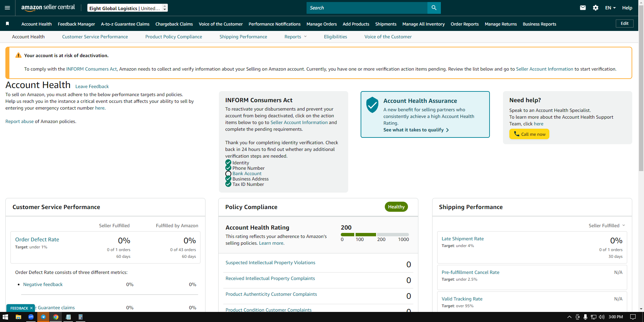The height and width of the screenshot is (322, 644).
Task: Click the meet now camera tray icon
Action: (578, 317)
